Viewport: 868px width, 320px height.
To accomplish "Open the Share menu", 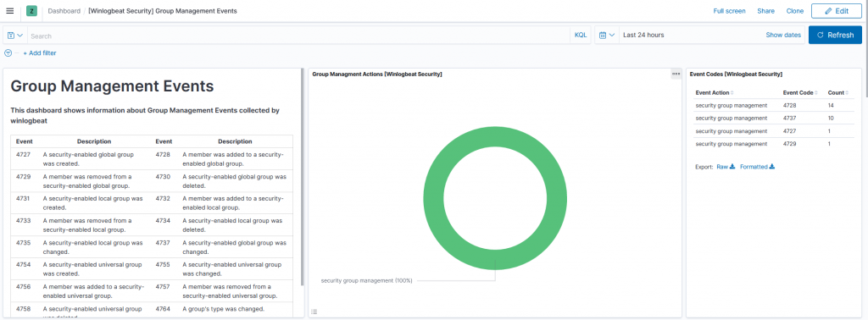I will point(765,11).
